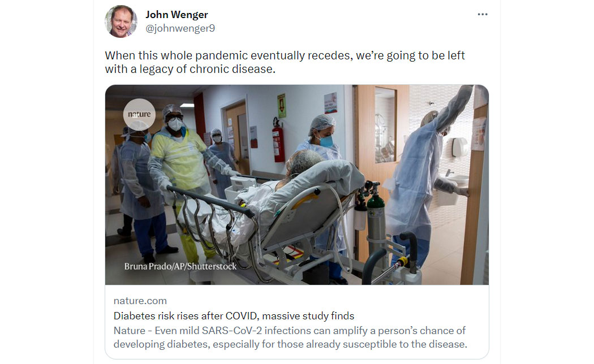Click the nature.com domain label

pos(140,301)
